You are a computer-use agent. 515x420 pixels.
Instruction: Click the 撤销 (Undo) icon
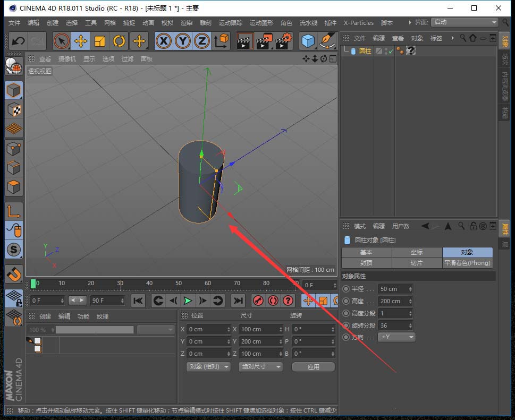click(18, 41)
